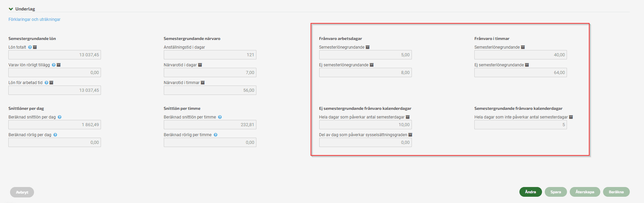Click help icon for Lön för arbetad tid
Image resolution: width=644 pixels, height=203 pixels.
(46, 83)
